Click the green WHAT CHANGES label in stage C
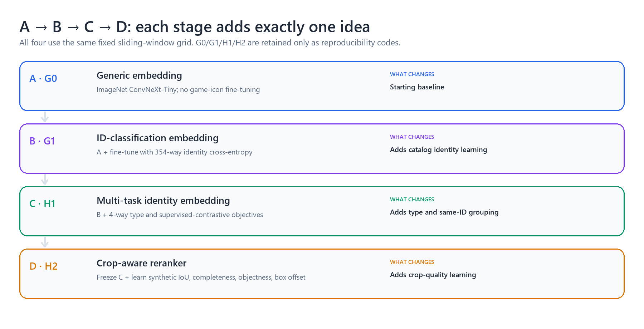The width and height of the screenshot is (644, 329). point(412,200)
